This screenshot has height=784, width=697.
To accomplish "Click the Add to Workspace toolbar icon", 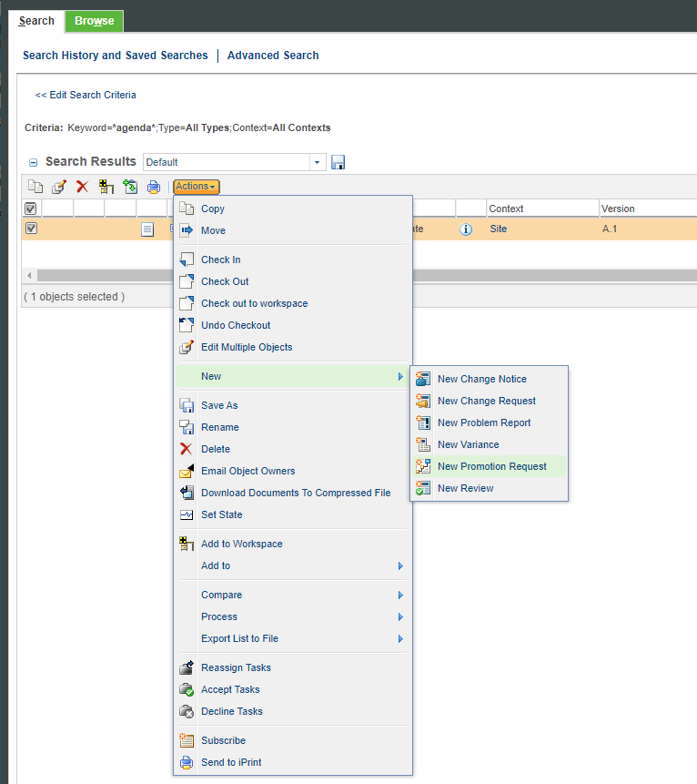I will 106,187.
